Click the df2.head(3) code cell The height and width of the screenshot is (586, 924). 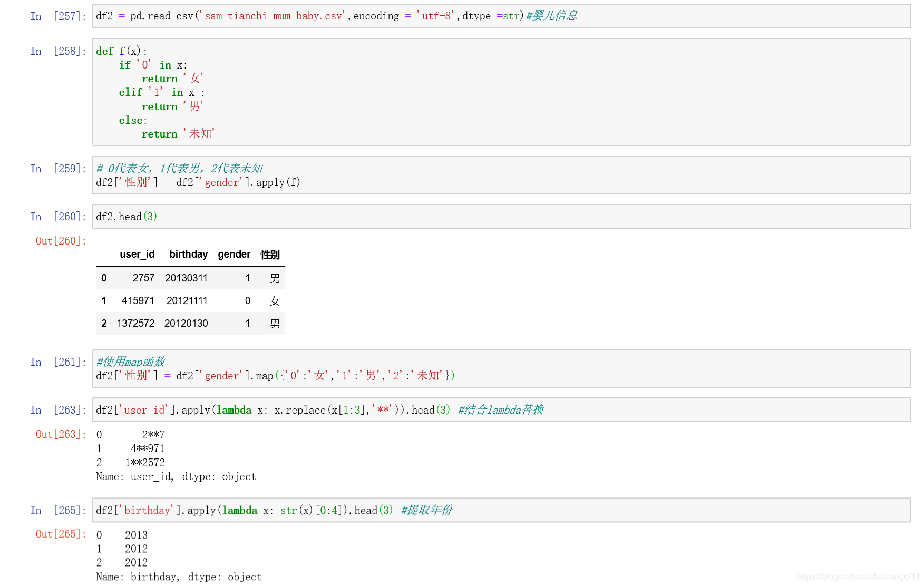tap(501, 217)
